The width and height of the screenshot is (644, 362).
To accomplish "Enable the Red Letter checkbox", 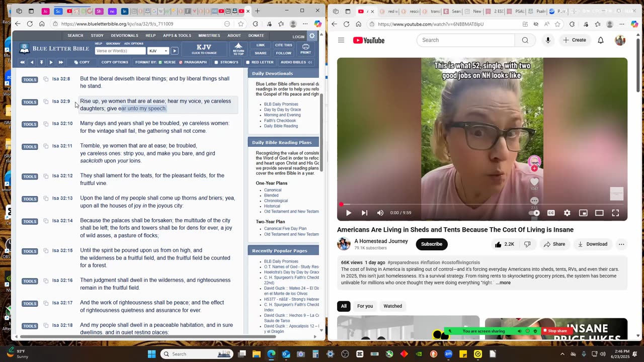I will (248, 62).
